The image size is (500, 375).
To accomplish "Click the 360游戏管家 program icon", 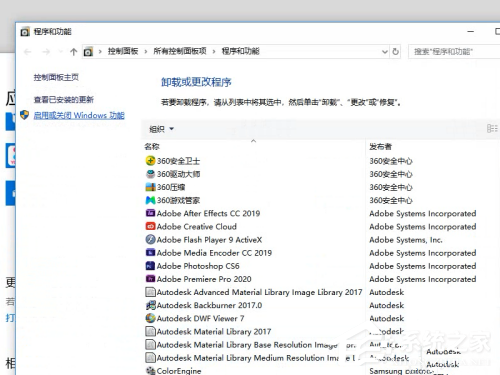I will point(150,200).
